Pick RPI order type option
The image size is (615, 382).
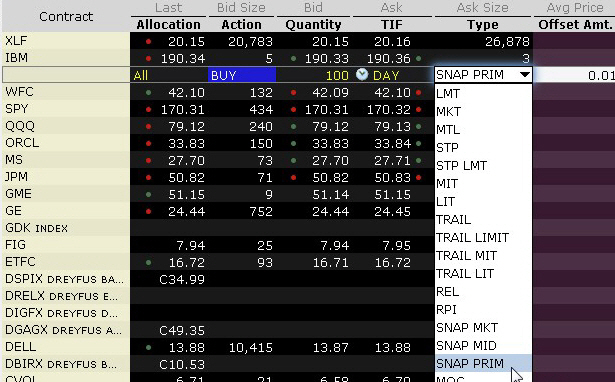pos(483,310)
